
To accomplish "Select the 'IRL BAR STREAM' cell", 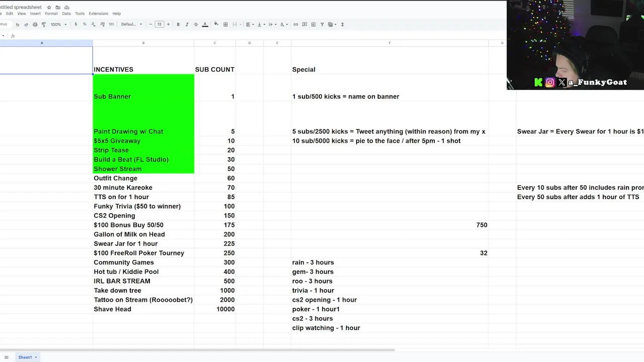I will pos(143,281).
